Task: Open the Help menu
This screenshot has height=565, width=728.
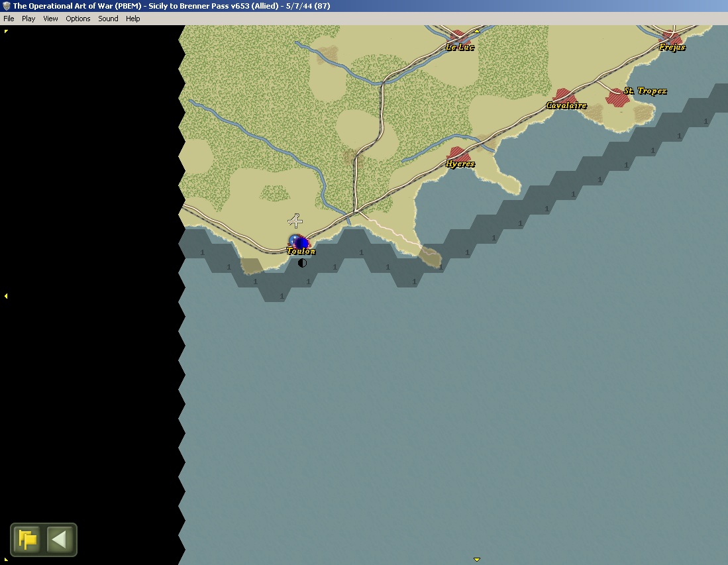Action: click(132, 19)
